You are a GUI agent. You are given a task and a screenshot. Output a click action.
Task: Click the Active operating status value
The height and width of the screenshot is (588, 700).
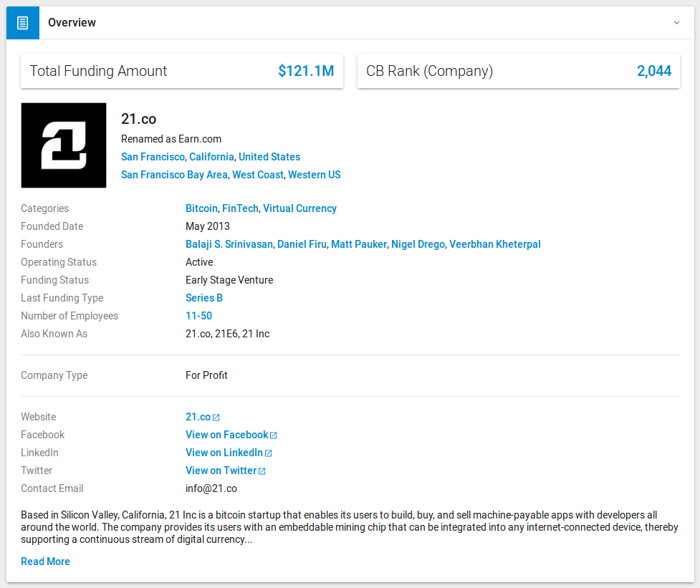[199, 262]
